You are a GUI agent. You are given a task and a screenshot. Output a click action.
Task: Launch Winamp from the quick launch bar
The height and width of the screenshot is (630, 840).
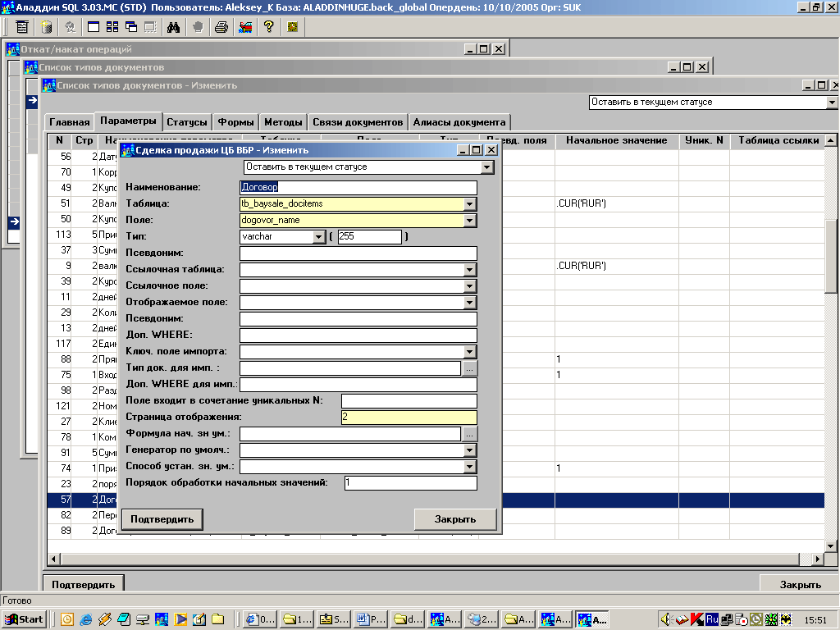[x=105, y=619]
